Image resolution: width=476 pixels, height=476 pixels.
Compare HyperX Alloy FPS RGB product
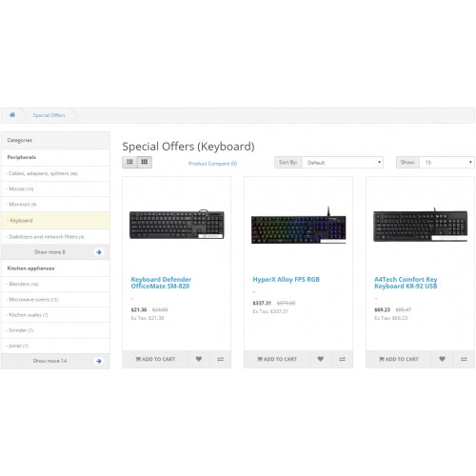point(342,359)
